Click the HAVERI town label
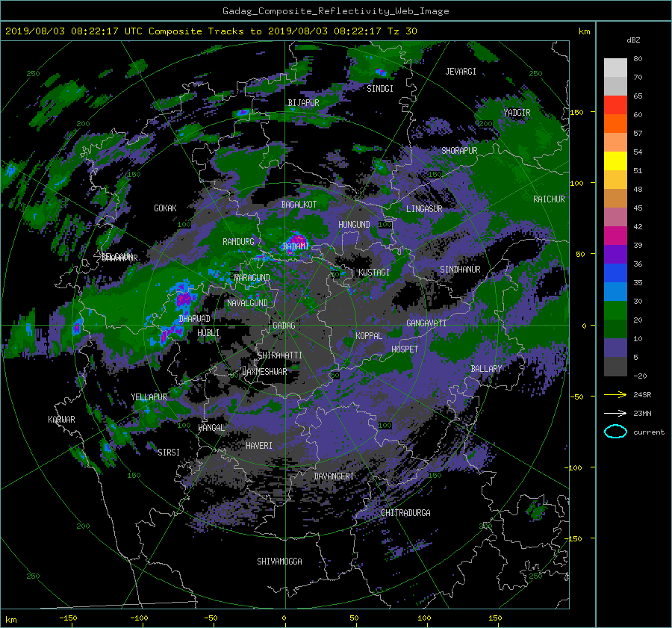The height and width of the screenshot is (628, 672). click(x=259, y=446)
